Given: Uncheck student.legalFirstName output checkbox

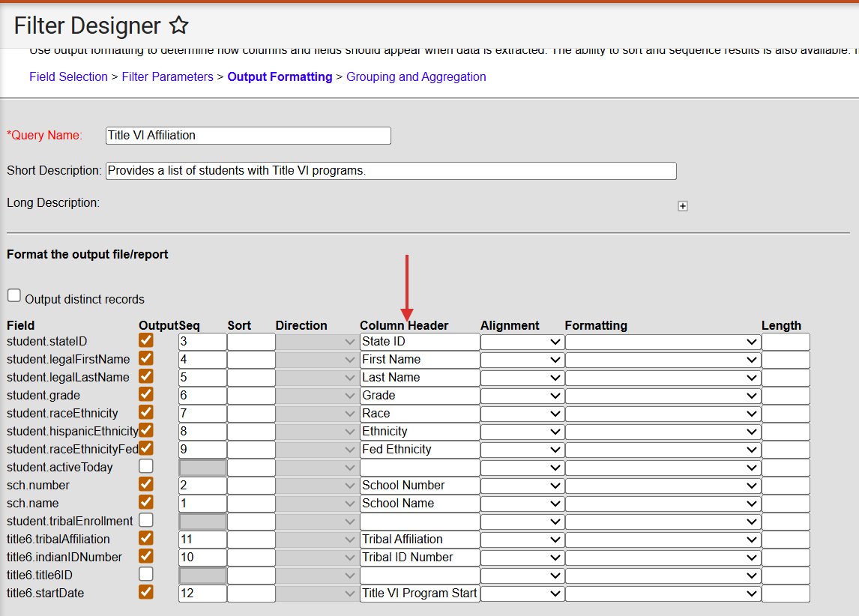Looking at the screenshot, I should pyautogui.click(x=145, y=358).
